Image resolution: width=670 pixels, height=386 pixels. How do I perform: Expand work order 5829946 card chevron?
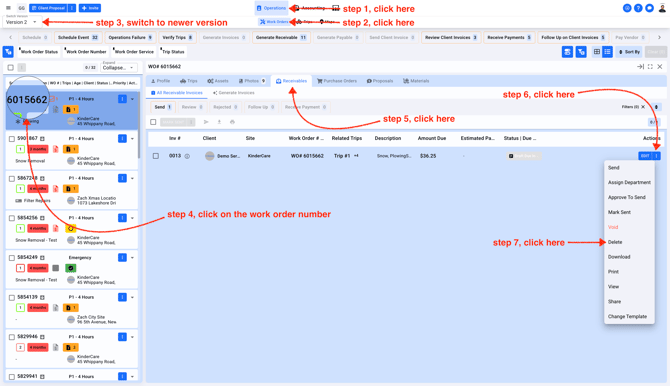pos(132,337)
